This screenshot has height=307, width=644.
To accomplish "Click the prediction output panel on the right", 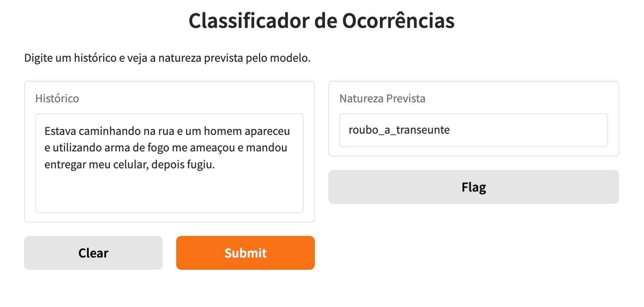I will coord(473,118).
